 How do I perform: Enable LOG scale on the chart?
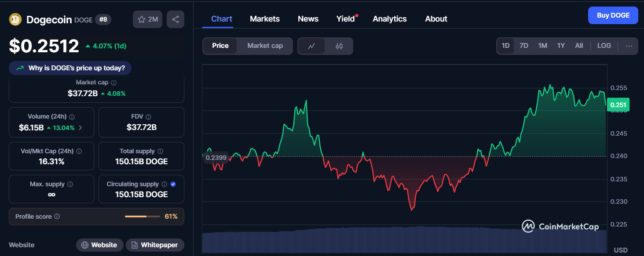click(x=604, y=45)
